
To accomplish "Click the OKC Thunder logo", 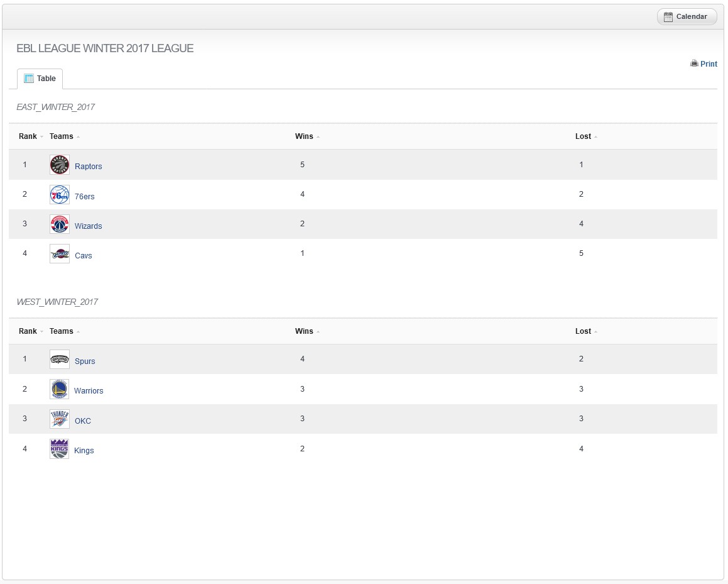I will click(x=60, y=419).
